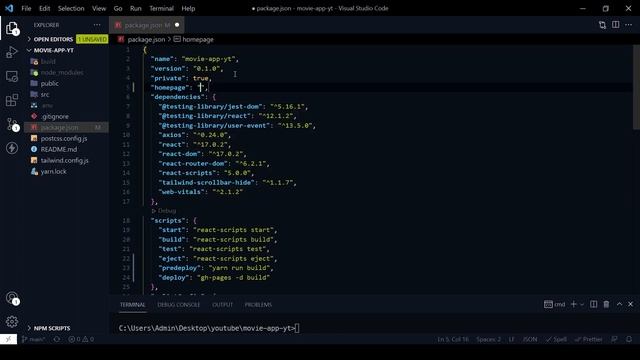This screenshot has height=360, width=640.
Task: Click the unsaved dot on package.json tab
Action: 177,25
